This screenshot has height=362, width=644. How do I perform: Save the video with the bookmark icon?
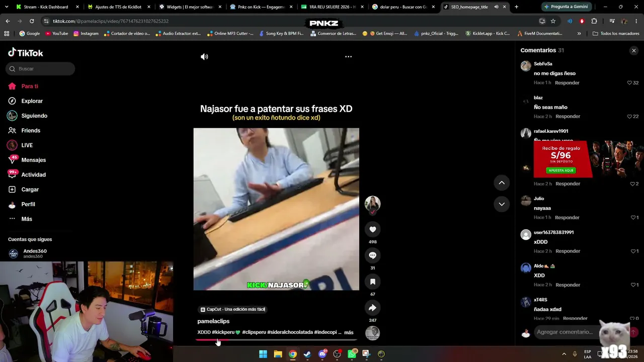point(372,282)
